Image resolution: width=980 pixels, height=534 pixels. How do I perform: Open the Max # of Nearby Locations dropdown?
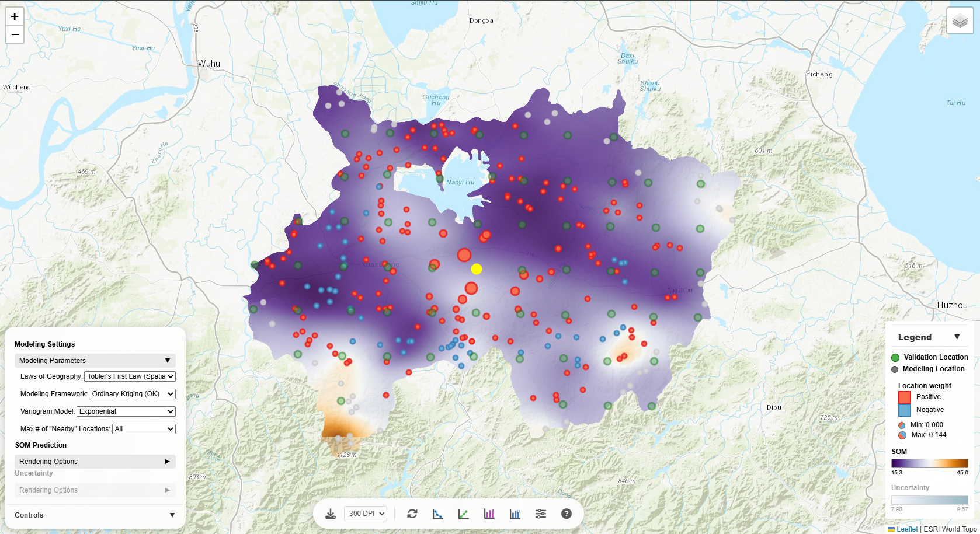[x=144, y=429]
